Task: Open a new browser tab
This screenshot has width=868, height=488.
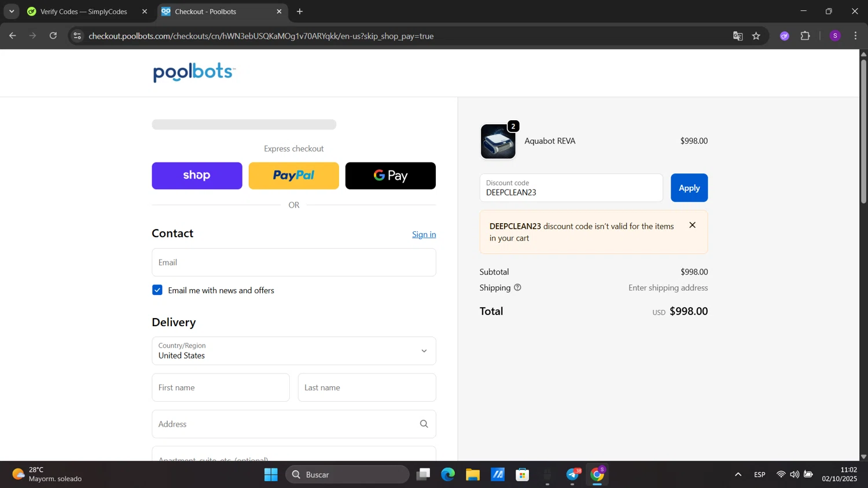Action: coord(300,12)
